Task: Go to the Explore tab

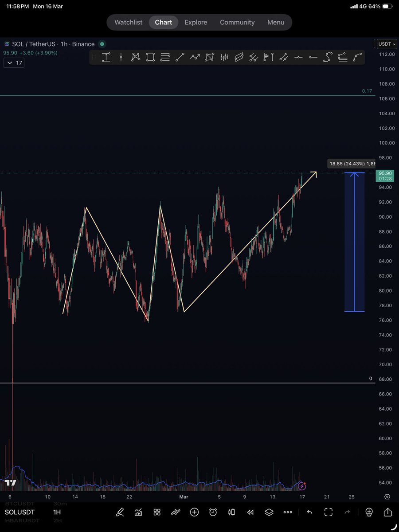Action: (x=196, y=22)
